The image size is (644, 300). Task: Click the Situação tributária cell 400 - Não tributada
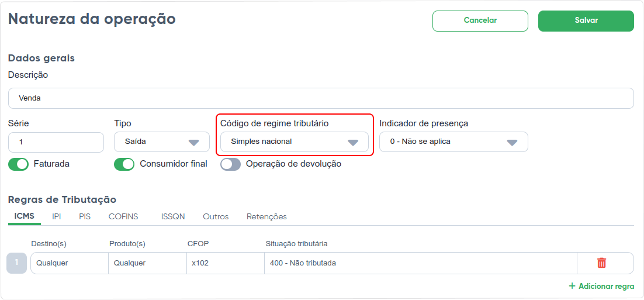click(x=421, y=263)
